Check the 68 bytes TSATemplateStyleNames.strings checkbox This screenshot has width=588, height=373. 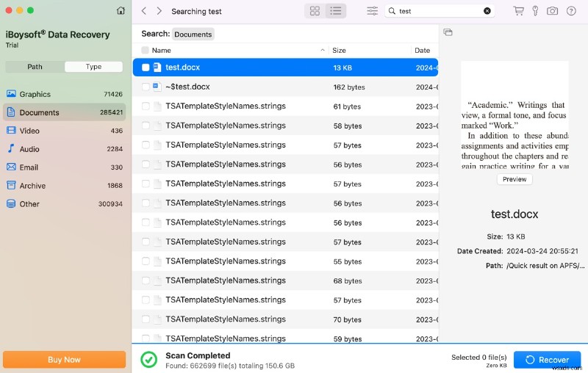pos(146,280)
